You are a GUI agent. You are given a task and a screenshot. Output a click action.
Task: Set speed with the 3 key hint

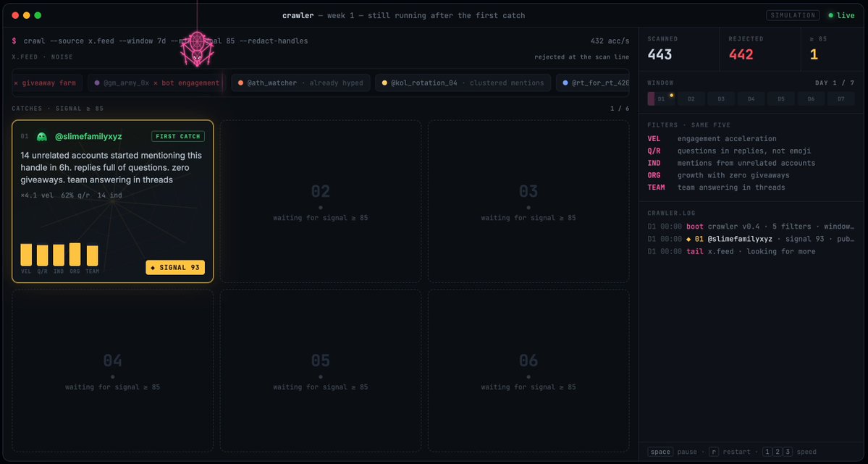(x=787, y=452)
